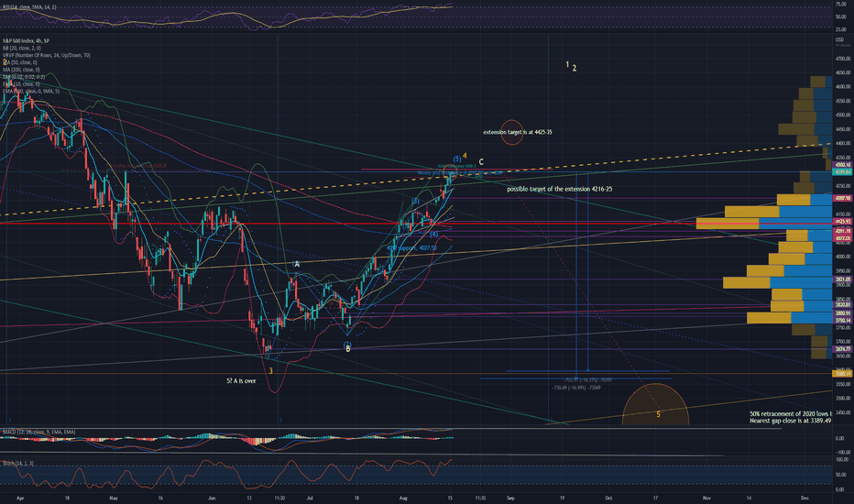The height and width of the screenshot is (504, 854).
Task: Click the Jul label on the time axis
Action: 310,498
